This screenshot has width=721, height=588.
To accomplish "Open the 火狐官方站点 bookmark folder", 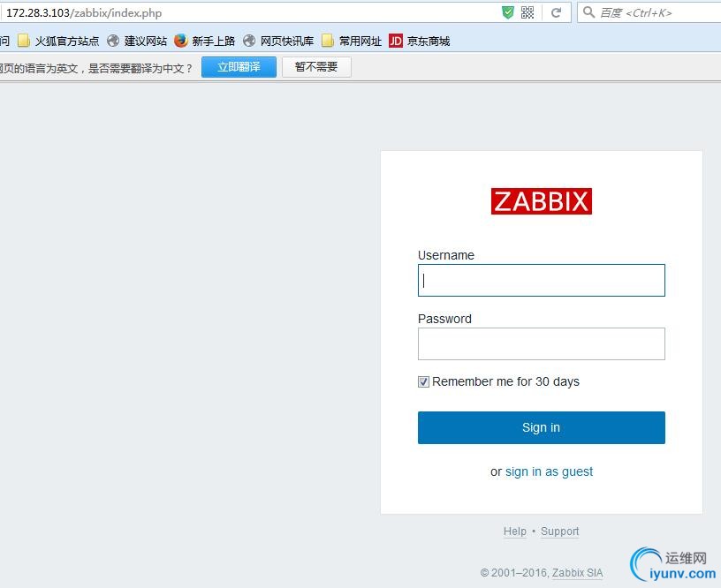I will click(x=58, y=41).
